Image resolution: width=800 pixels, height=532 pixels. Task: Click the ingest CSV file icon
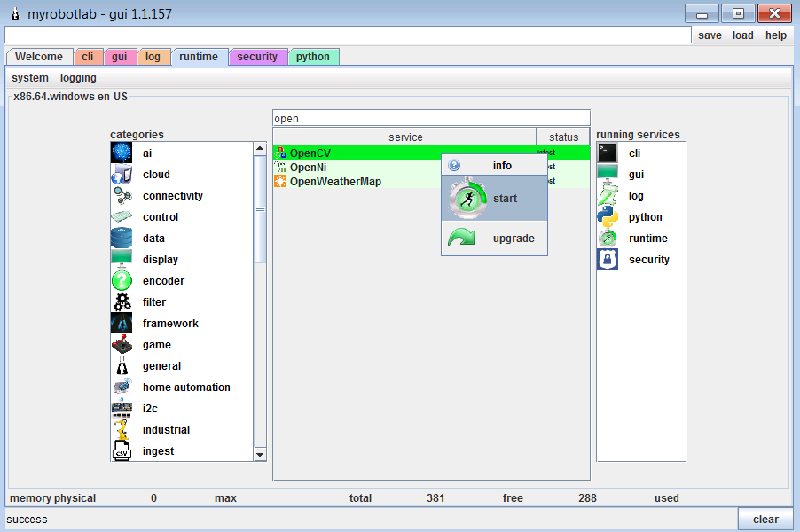click(x=122, y=451)
